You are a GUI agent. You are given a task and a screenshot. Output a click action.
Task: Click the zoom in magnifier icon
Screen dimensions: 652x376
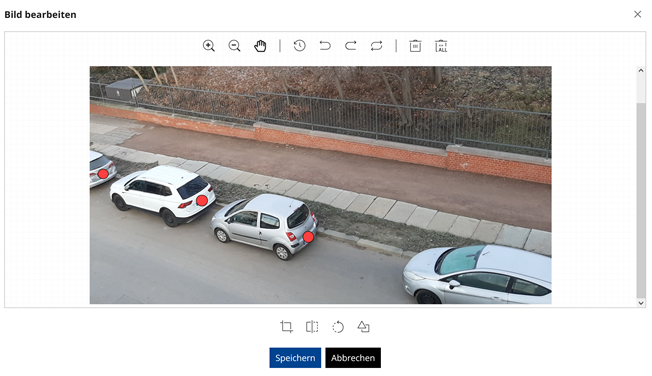pyautogui.click(x=209, y=46)
